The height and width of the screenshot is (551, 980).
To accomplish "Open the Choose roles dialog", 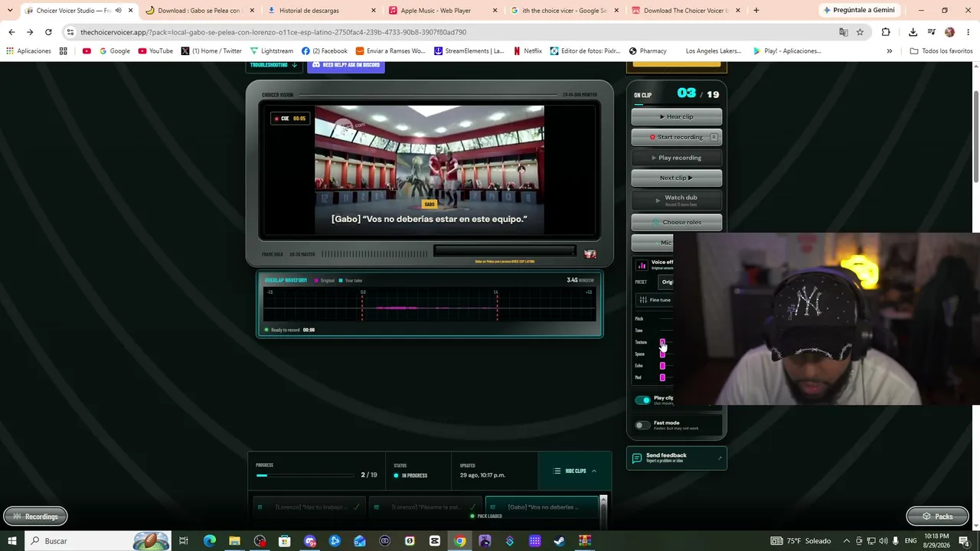I will (677, 223).
